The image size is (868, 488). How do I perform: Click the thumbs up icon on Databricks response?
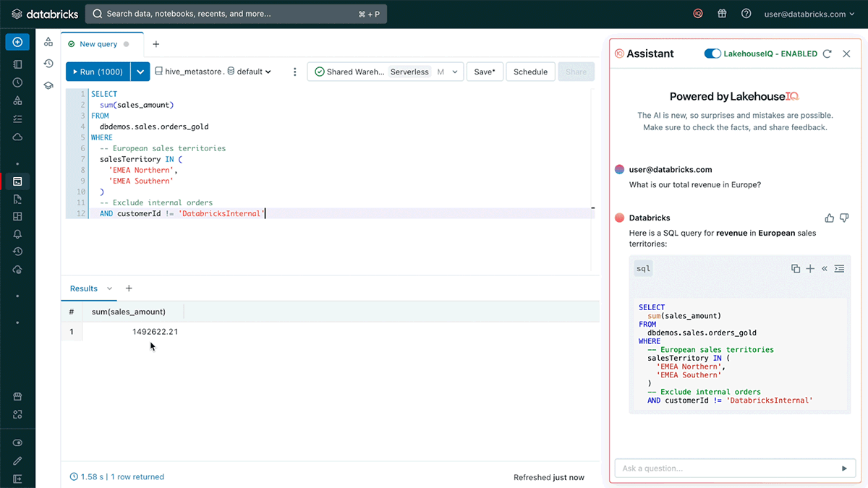(829, 218)
